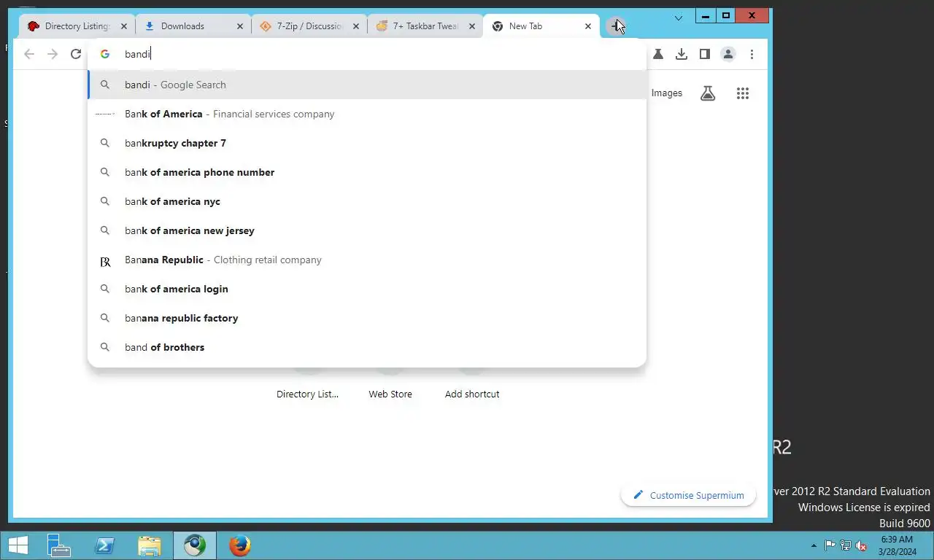Toggle the side panel icon
This screenshot has width=934, height=560.
pyautogui.click(x=705, y=54)
